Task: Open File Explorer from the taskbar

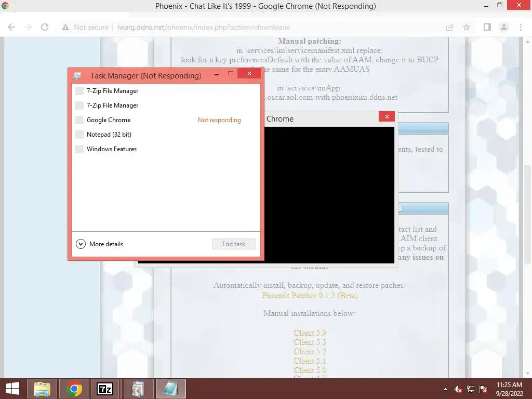Action: coord(42,389)
